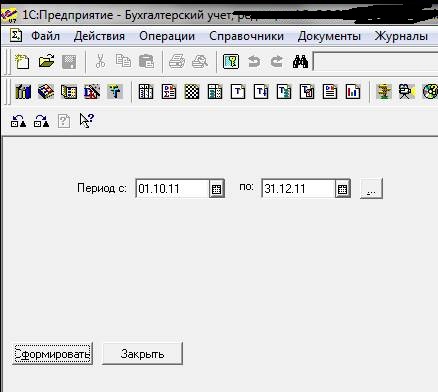This screenshot has width=438, height=392.
Task: Click the Закрыть button
Action: click(142, 354)
